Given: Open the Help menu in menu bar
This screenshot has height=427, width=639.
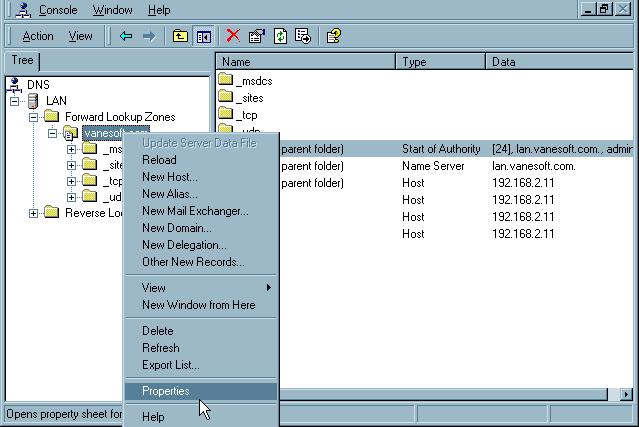Looking at the screenshot, I should pyautogui.click(x=159, y=10).
